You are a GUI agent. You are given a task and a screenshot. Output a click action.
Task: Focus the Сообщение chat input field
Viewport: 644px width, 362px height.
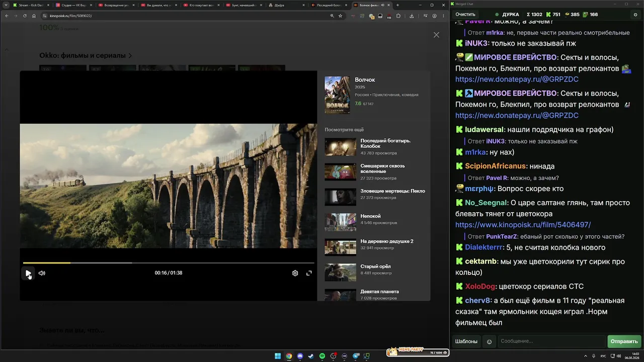(x=551, y=341)
